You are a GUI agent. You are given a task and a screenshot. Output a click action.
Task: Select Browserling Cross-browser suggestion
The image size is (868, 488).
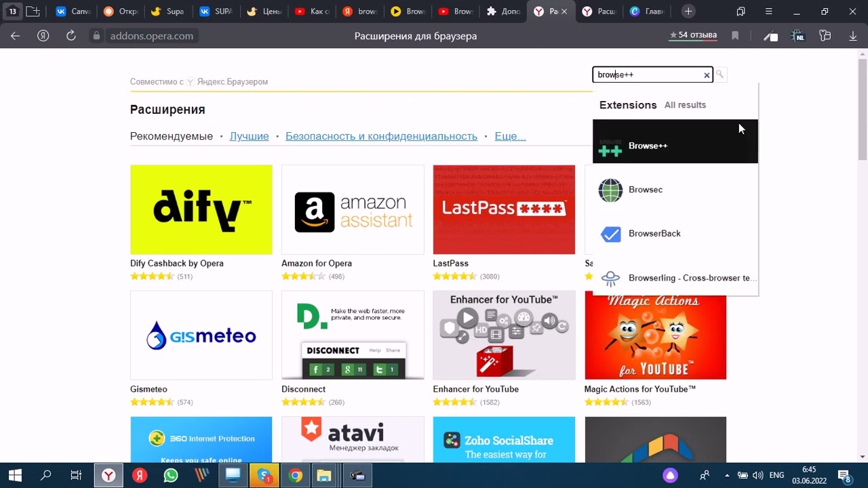pos(675,278)
